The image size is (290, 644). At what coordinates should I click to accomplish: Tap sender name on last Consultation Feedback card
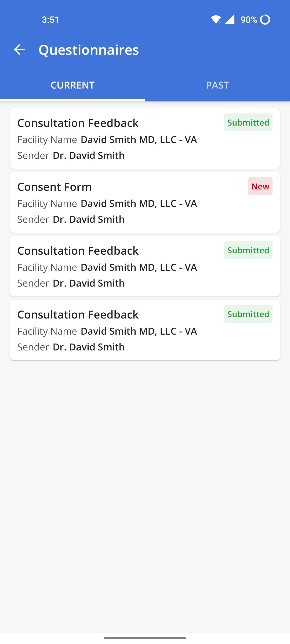[89, 347]
